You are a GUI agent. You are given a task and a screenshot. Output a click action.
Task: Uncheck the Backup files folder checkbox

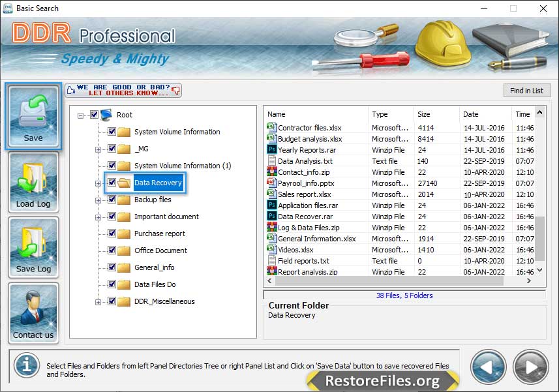click(x=112, y=200)
